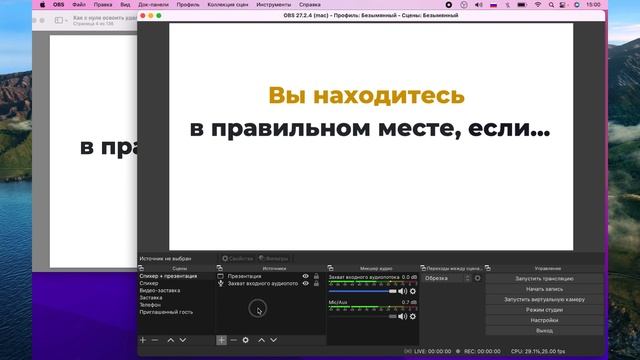The width and height of the screenshot is (640, 360).
Task: Click Запустить виртуальную камеру button
Action: 544,300
